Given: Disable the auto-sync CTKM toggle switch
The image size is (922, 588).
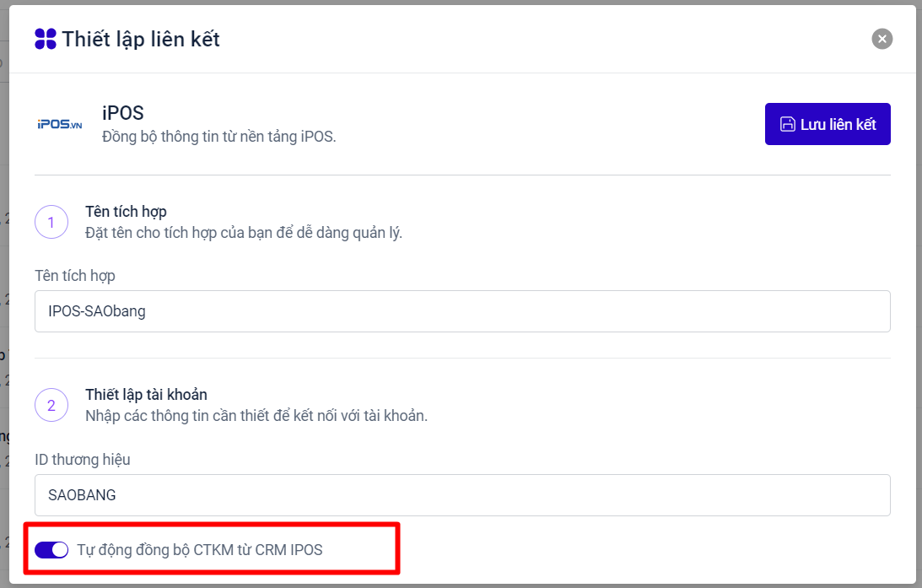Looking at the screenshot, I should (x=51, y=550).
